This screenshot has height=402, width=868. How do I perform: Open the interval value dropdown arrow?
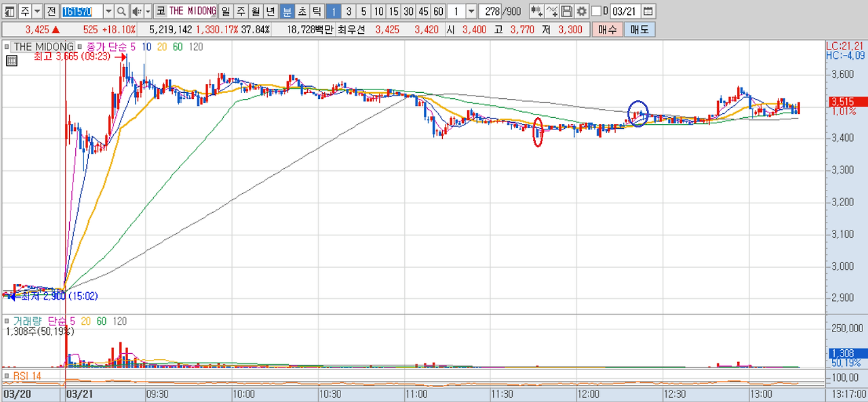471,12
